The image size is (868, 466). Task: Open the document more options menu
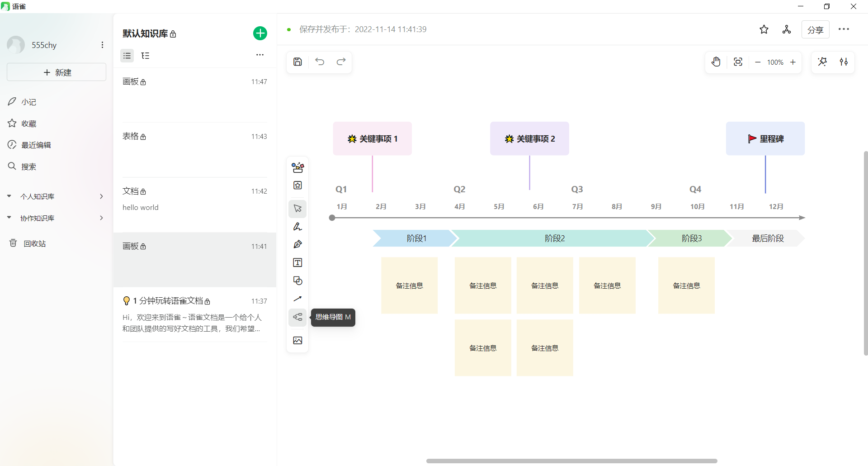click(x=844, y=29)
